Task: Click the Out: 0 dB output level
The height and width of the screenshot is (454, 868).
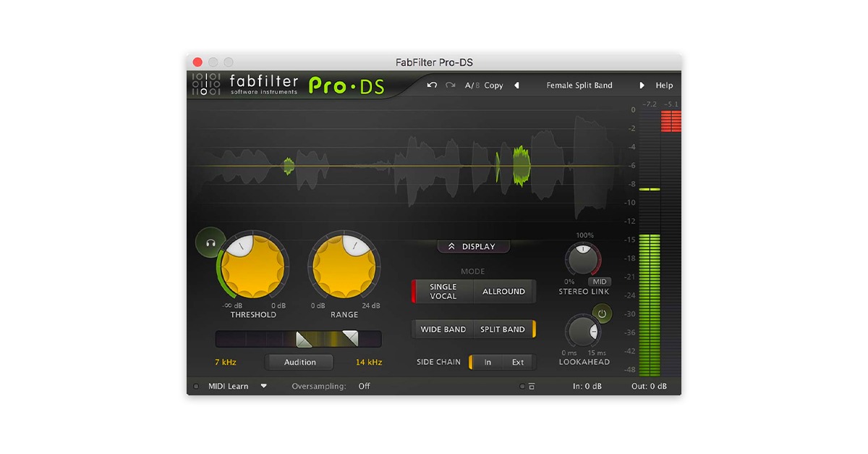Action: (650, 387)
